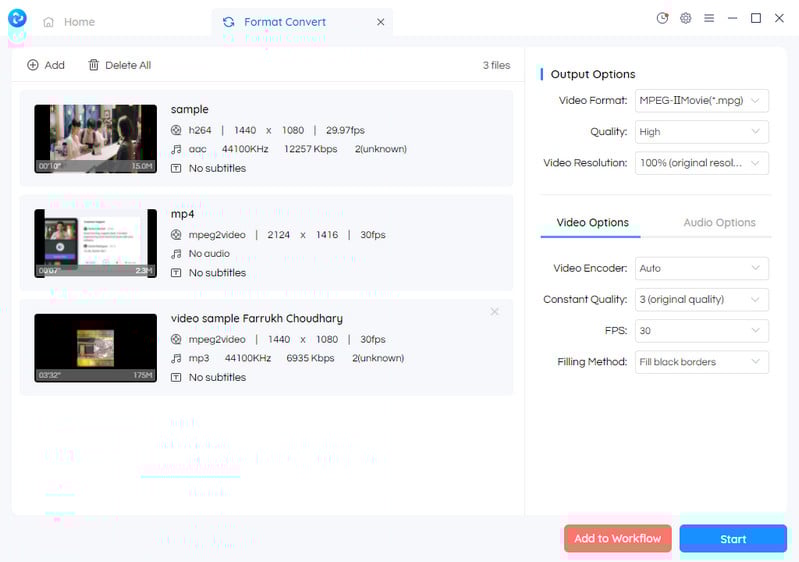Click the 'sample' file name
The image size is (799, 562).
point(190,110)
